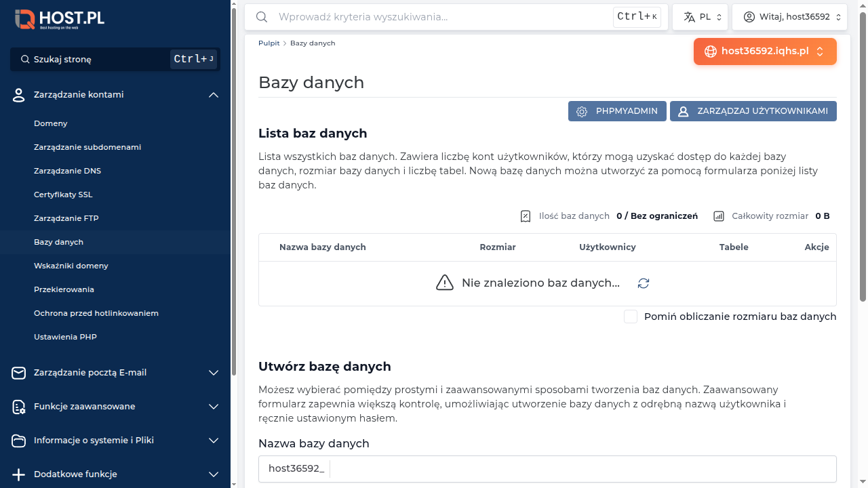Image resolution: width=868 pixels, height=488 pixels.
Task: Click the gear icon on PHPMYADMIN button
Action: point(582,112)
